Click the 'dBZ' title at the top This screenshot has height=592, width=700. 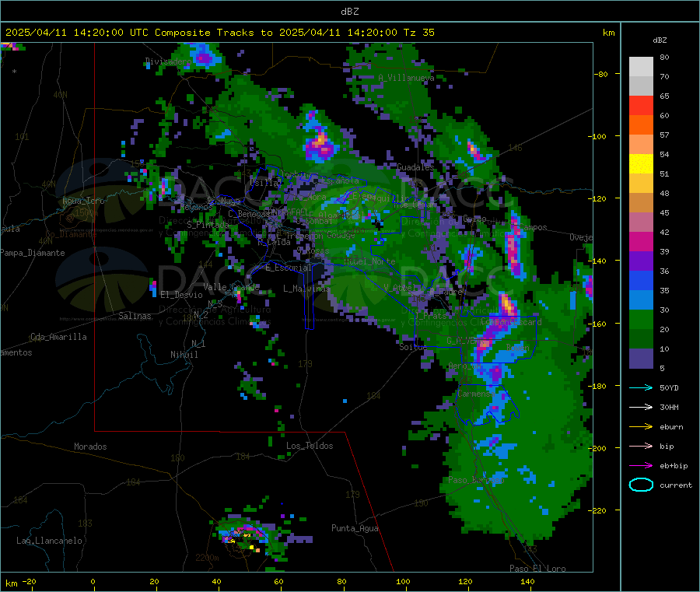click(349, 11)
